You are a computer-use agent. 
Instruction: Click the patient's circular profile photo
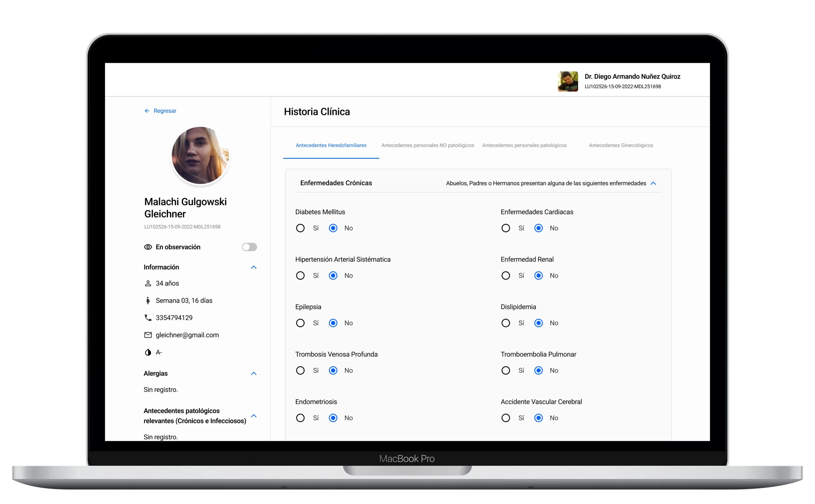(200, 155)
